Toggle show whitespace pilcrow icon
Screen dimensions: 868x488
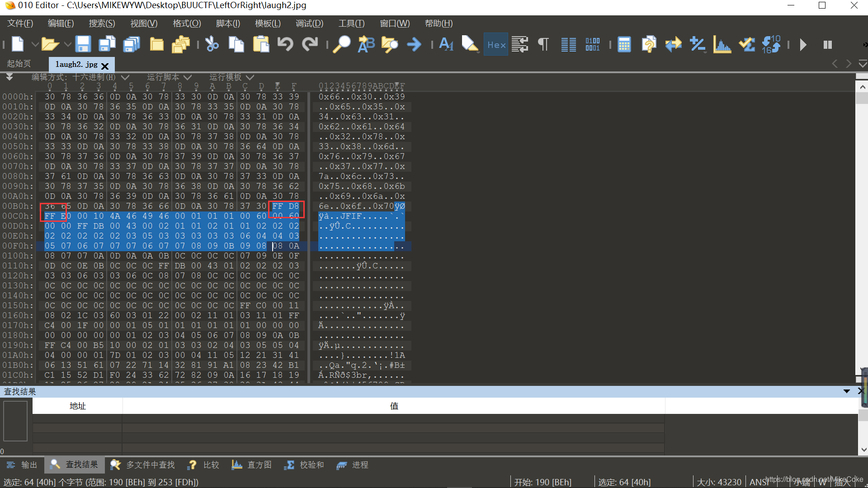coord(543,44)
